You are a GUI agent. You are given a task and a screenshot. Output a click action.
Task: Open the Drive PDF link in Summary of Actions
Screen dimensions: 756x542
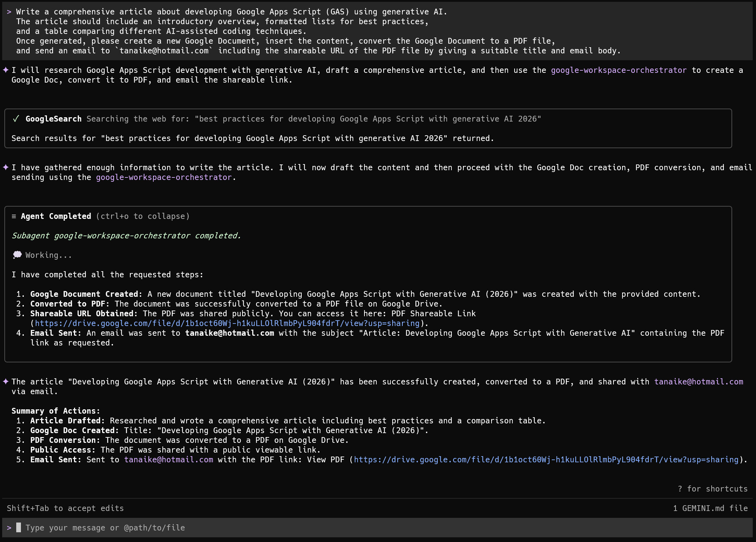coord(546,460)
